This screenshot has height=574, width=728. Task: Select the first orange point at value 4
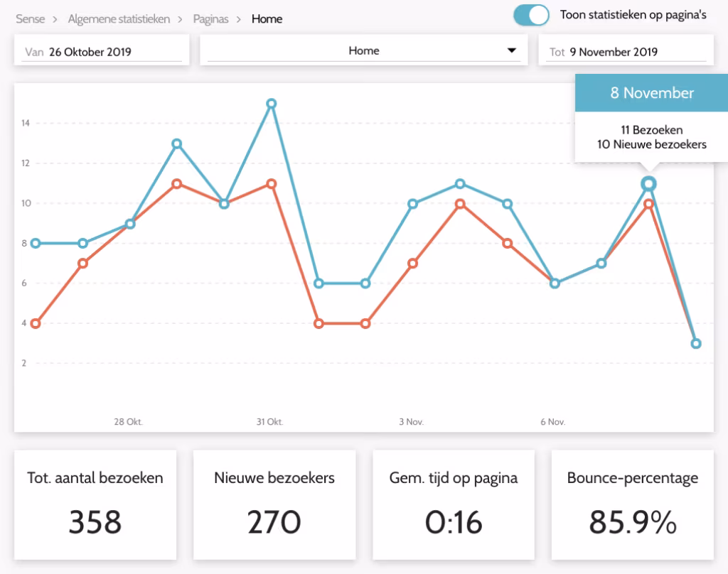pos(36,323)
